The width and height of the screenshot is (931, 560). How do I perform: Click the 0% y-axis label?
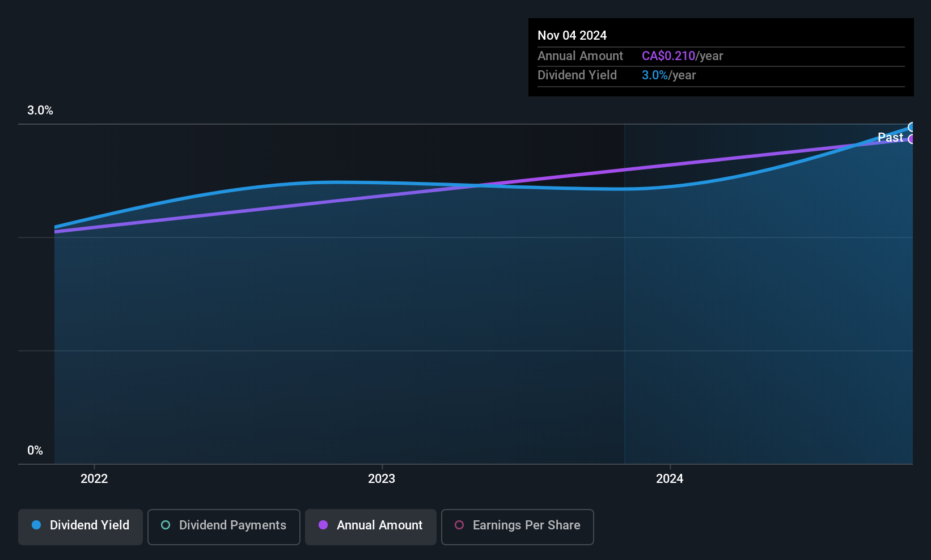[35, 451]
